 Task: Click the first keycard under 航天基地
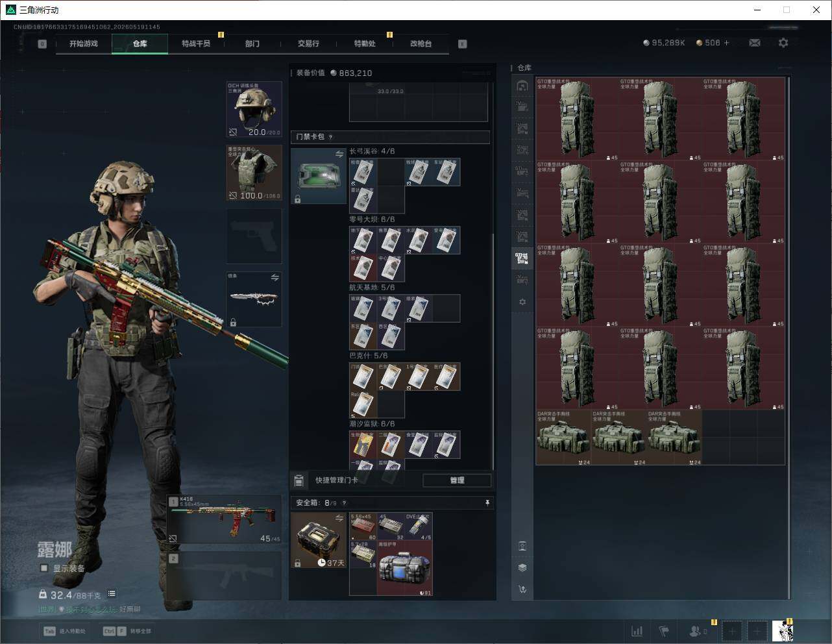(363, 308)
